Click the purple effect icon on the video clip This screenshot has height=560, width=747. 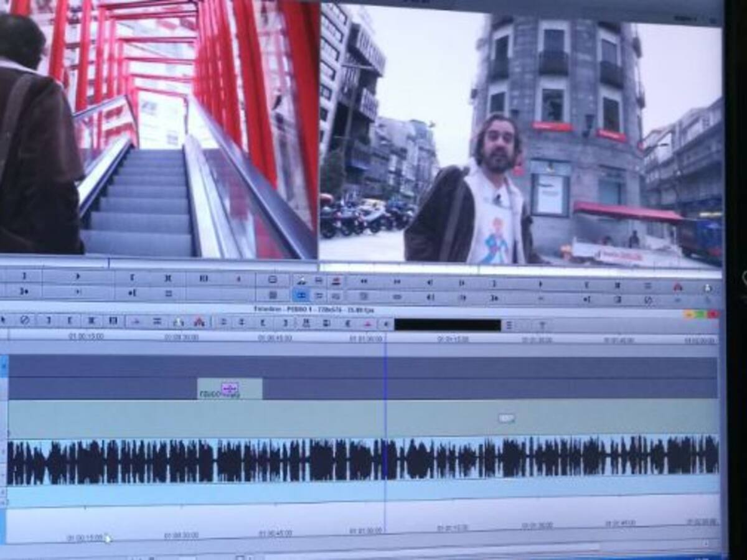click(229, 389)
